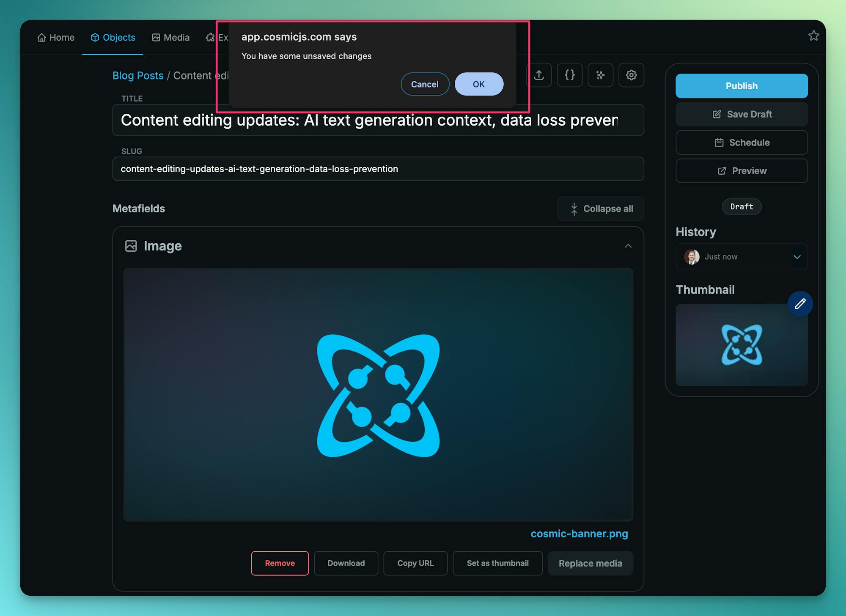Click the Image metafield picture icon

point(131,246)
